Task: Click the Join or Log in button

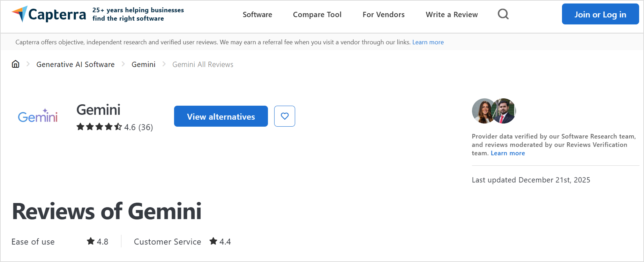Action: [600, 14]
